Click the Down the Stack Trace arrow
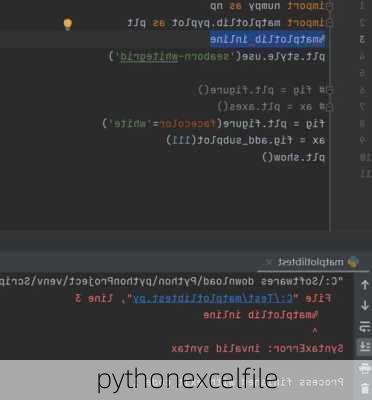 click(365, 305)
